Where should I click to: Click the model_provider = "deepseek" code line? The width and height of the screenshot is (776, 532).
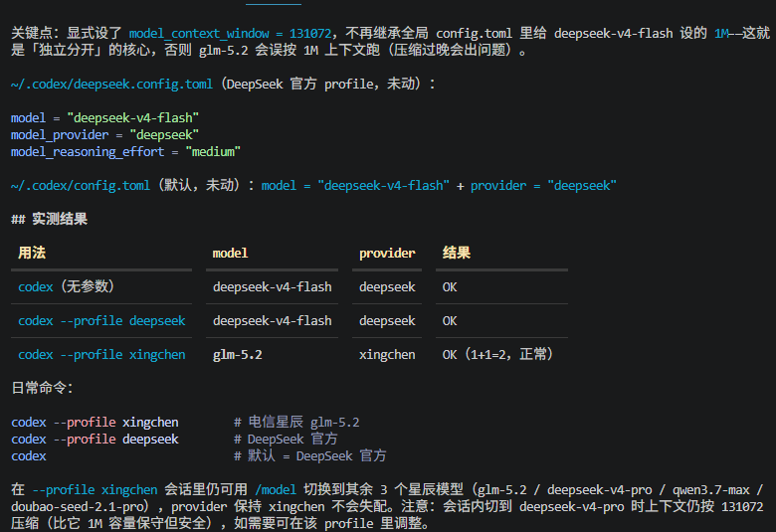[x=104, y=135]
